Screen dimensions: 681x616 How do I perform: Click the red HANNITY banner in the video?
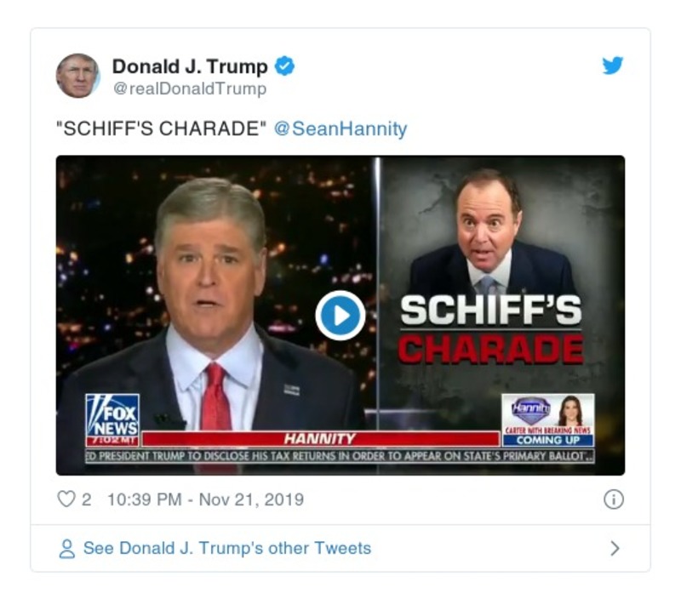(x=323, y=436)
